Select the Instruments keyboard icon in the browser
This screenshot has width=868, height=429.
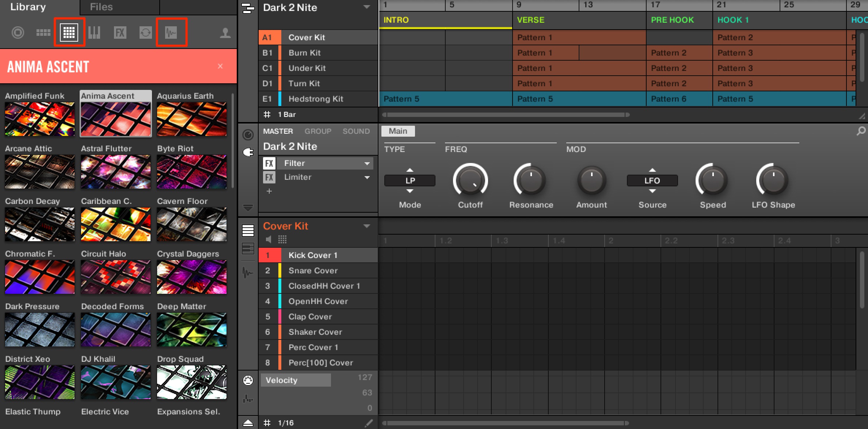[94, 33]
